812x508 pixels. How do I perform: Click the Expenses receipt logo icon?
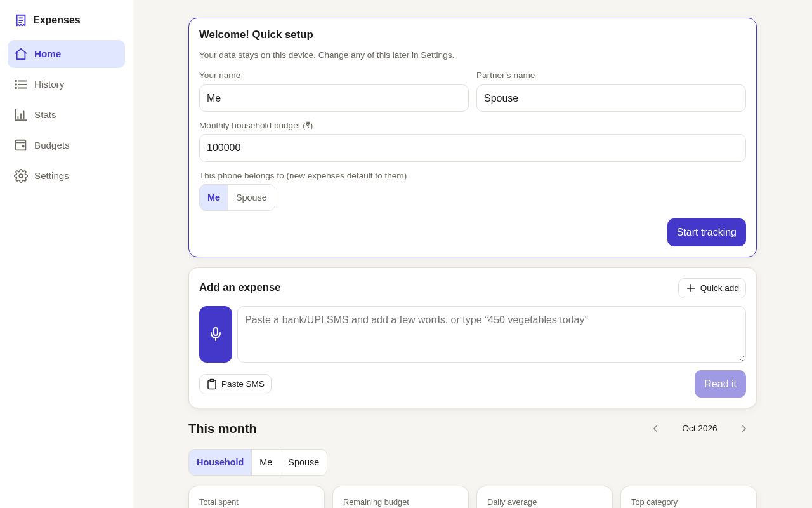(x=21, y=20)
